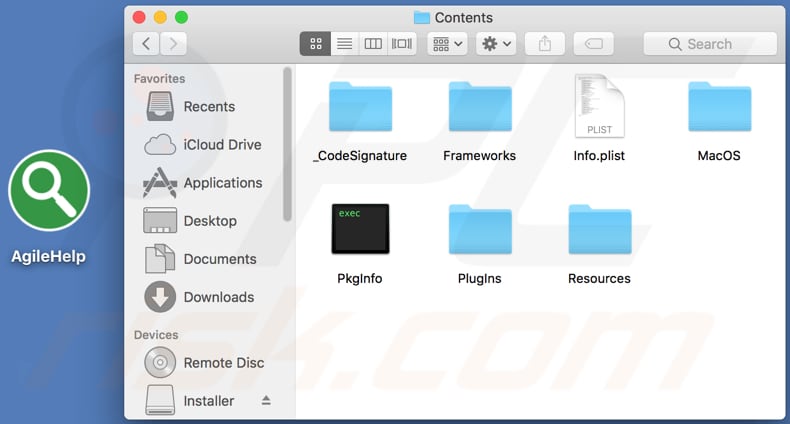Select the Frameworks folder icon
Image resolution: width=790 pixels, height=424 pixels.
[480, 107]
